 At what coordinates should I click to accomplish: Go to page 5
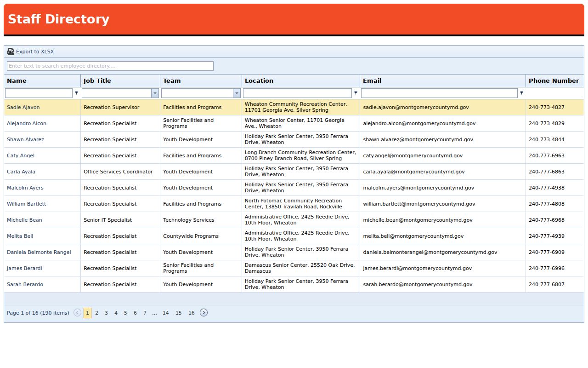pos(125,313)
